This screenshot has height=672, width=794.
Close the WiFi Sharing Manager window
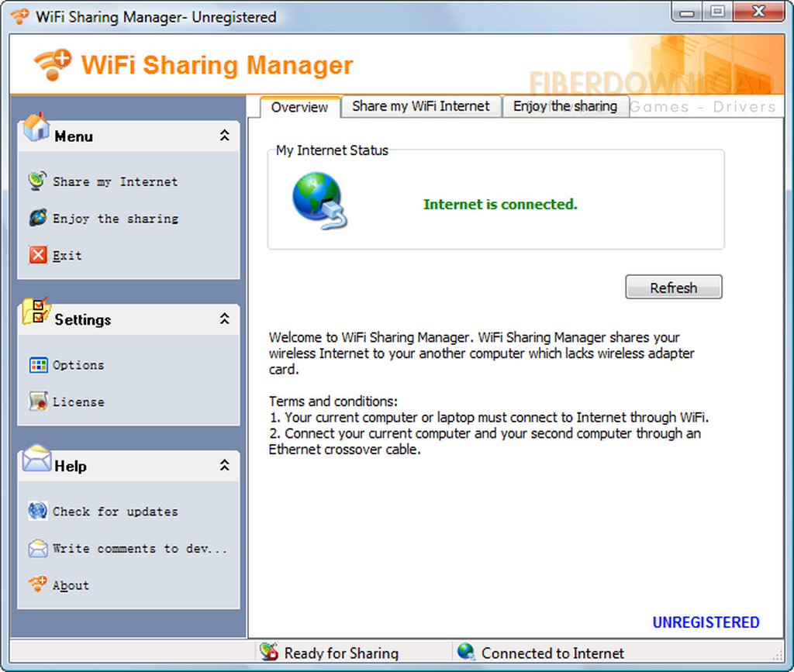(x=758, y=12)
